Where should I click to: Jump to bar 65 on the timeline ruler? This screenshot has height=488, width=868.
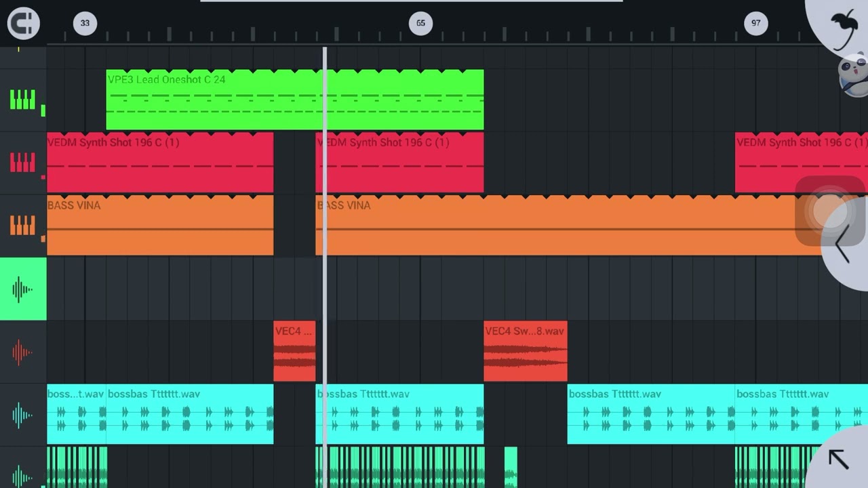[x=420, y=23]
